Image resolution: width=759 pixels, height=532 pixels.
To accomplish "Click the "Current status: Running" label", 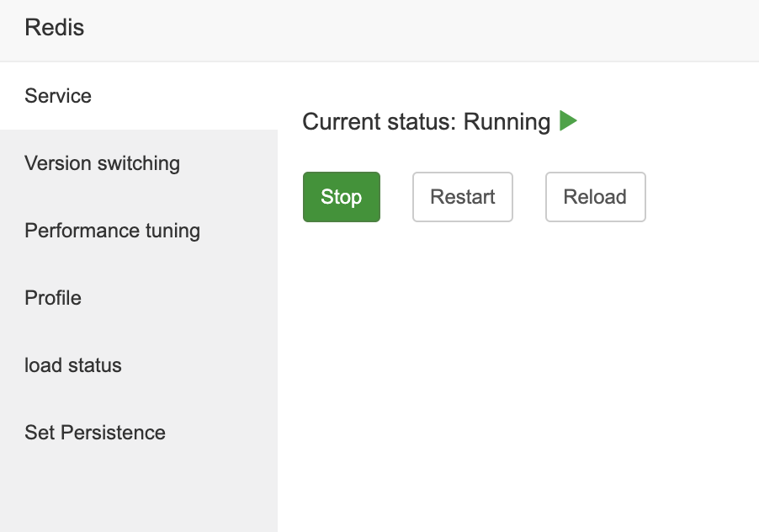I will coord(426,121).
